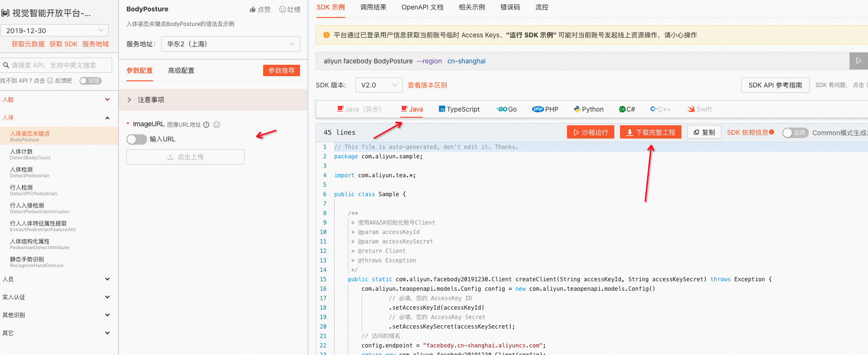Run the CLI command with play icon
This screenshot has height=355, width=868.
pyautogui.click(x=859, y=61)
